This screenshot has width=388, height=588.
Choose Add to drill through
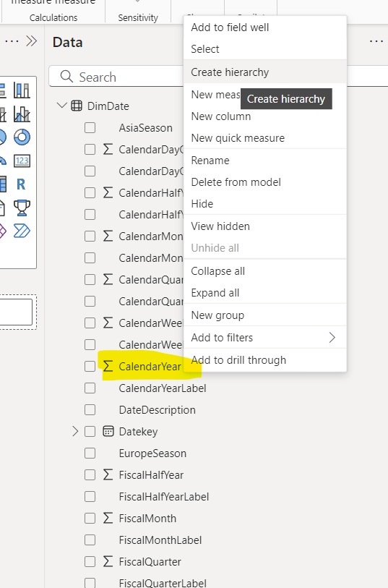[265, 360]
